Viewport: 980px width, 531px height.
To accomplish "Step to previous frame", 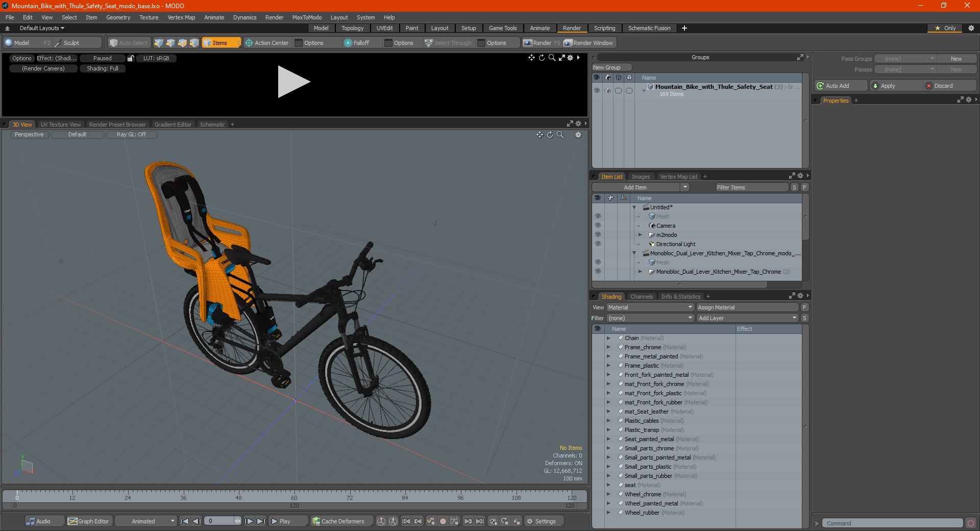I will point(197,521).
